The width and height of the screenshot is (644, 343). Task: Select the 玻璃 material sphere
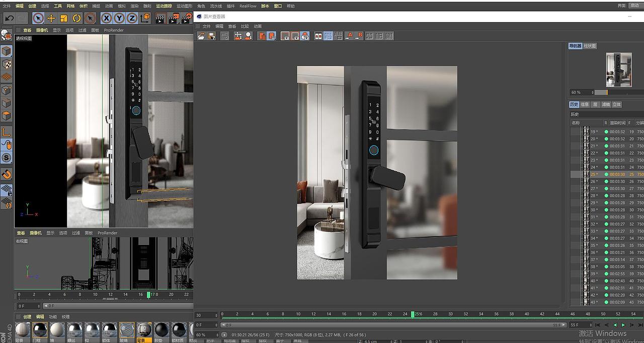[126, 330]
